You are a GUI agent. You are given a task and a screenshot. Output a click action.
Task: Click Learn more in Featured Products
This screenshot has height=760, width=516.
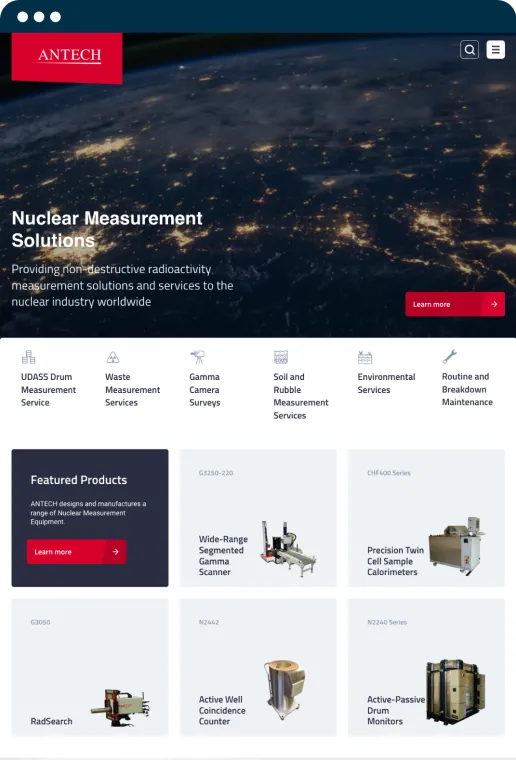(76, 552)
